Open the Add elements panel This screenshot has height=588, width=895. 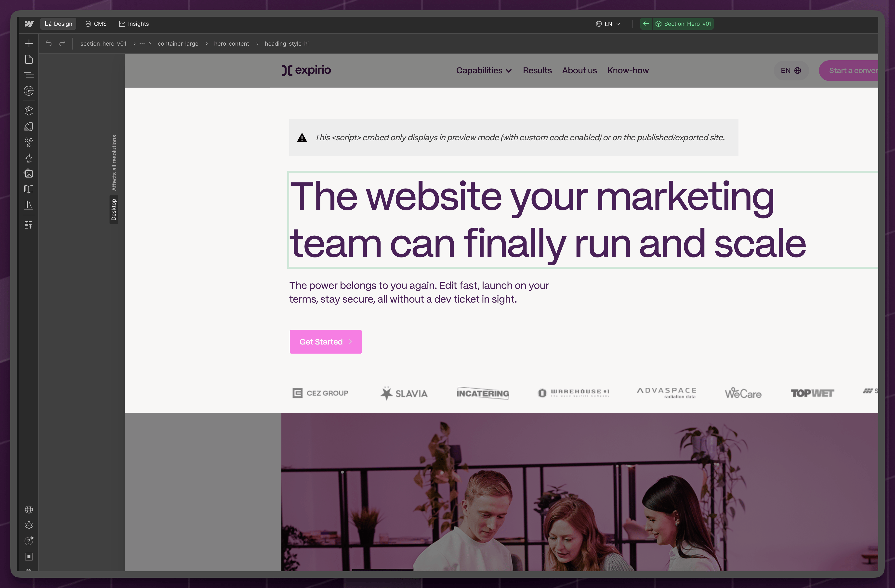pyautogui.click(x=29, y=44)
